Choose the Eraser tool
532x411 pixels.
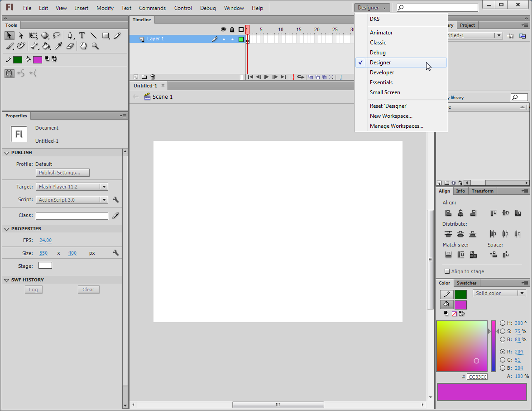click(x=70, y=46)
